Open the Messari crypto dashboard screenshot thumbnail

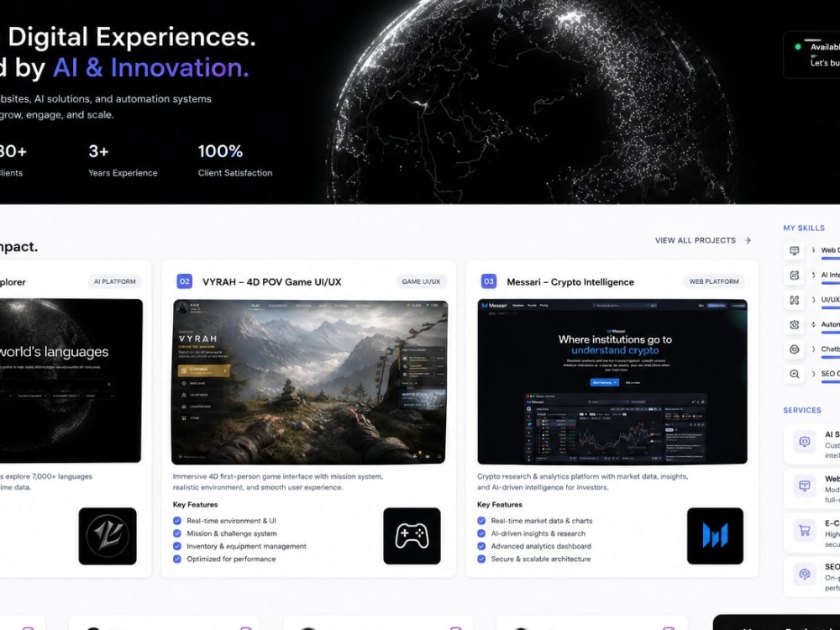pyautogui.click(x=612, y=381)
